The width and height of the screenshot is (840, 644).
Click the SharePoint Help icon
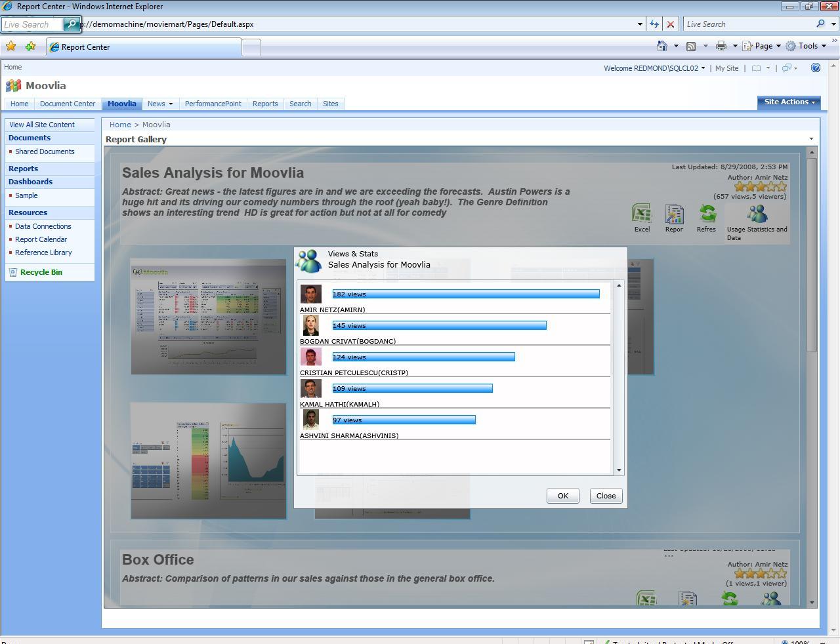[816, 68]
